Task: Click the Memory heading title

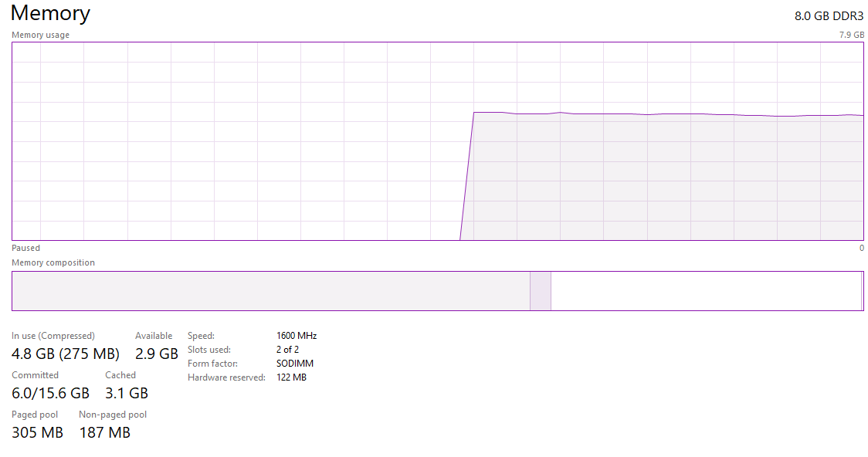Action: tap(50, 14)
